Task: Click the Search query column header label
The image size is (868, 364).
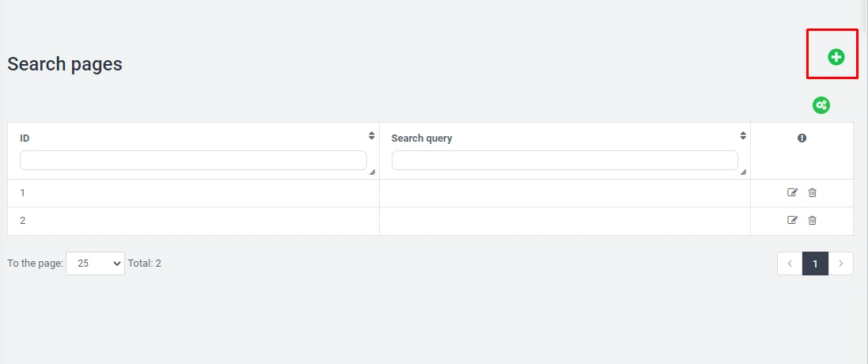Action: pos(422,138)
